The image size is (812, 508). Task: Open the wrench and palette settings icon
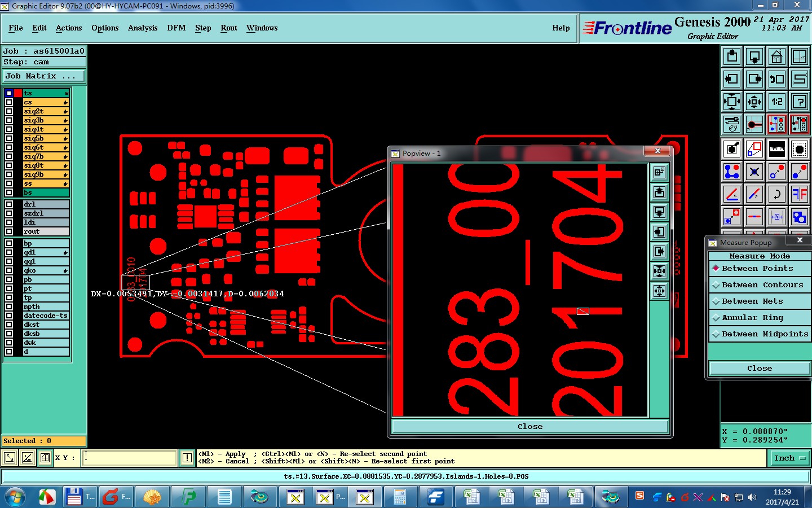pyautogui.click(x=732, y=124)
